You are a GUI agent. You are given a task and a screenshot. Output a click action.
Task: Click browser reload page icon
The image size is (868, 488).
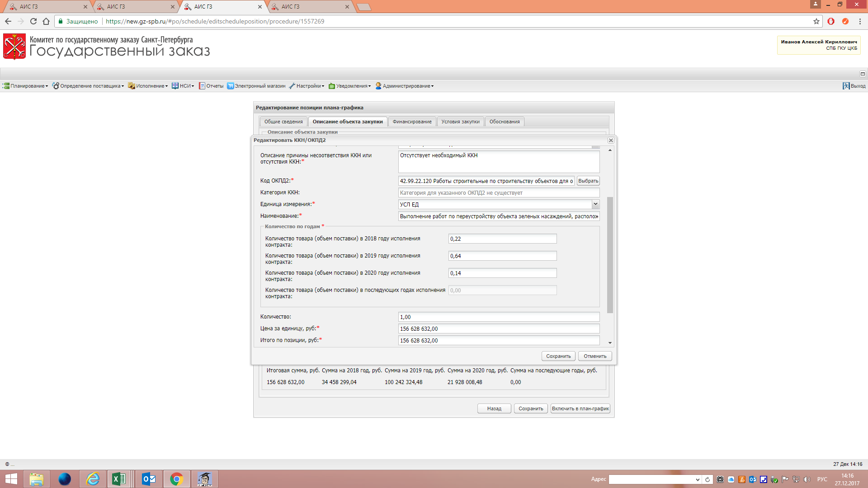pos(33,21)
